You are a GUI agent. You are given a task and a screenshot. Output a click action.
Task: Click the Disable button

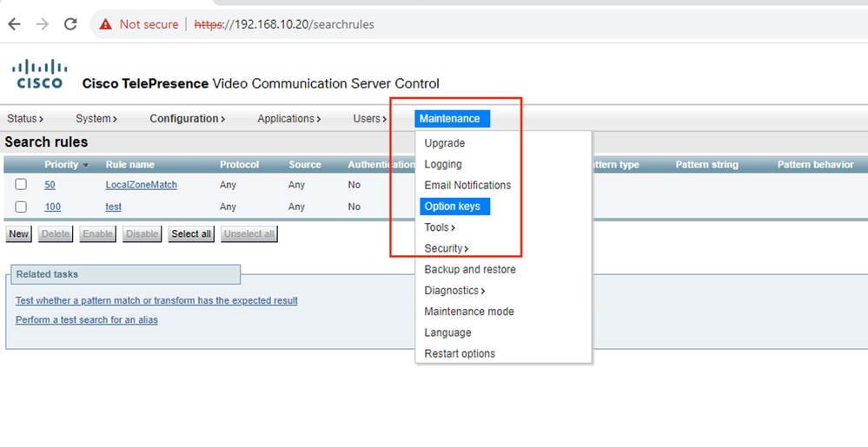(142, 234)
